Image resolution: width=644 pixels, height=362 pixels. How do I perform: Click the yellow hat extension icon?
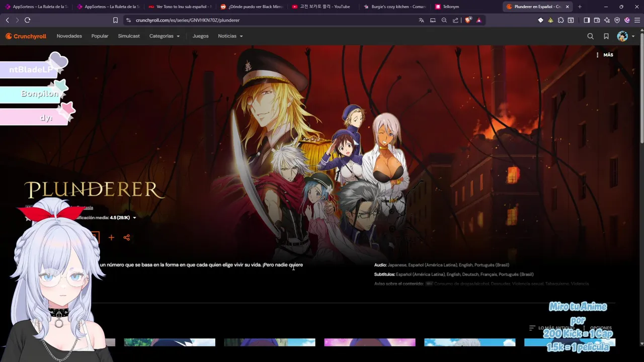point(550,20)
